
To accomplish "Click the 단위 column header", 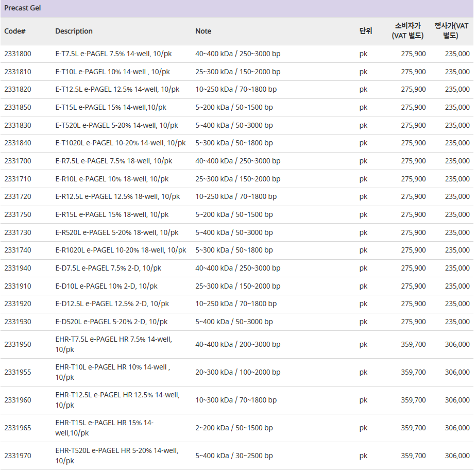I will [x=366, y=31].
